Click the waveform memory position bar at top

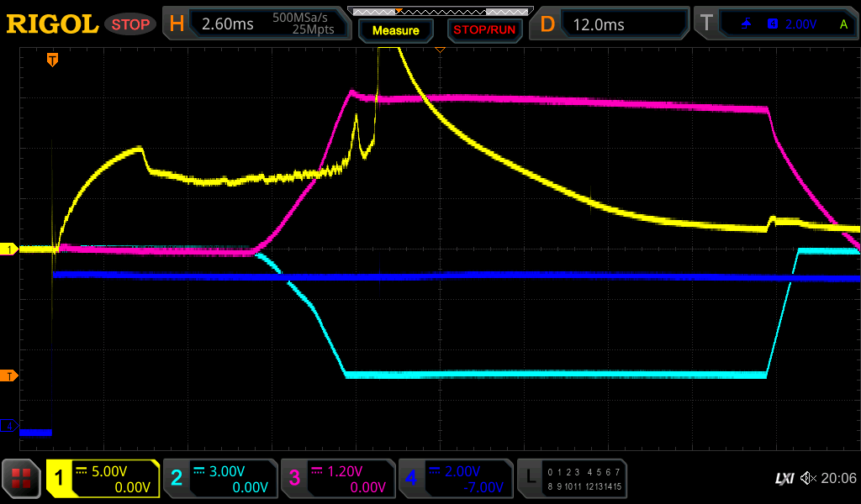pyautogui.click(x=439, y=11)
